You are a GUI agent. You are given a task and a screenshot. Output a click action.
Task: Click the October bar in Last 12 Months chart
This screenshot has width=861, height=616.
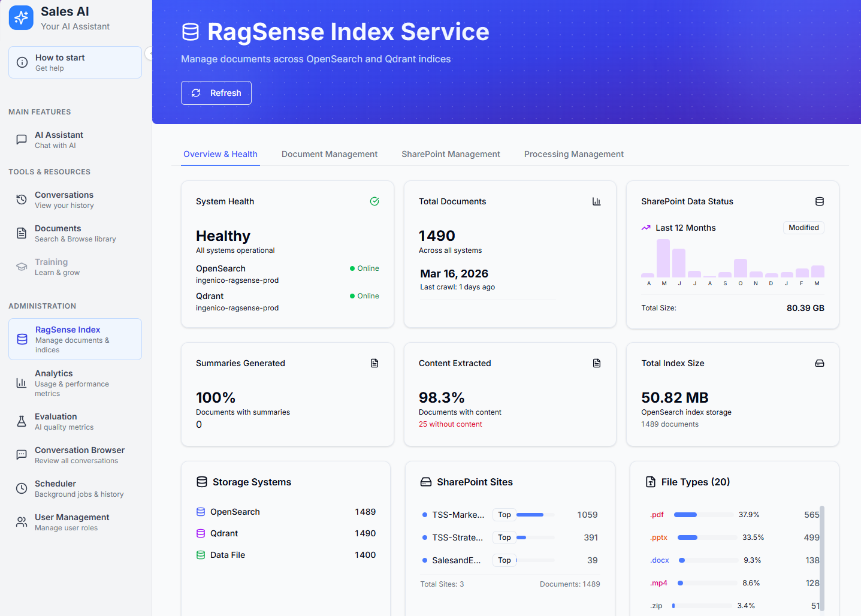click(741, 268)
